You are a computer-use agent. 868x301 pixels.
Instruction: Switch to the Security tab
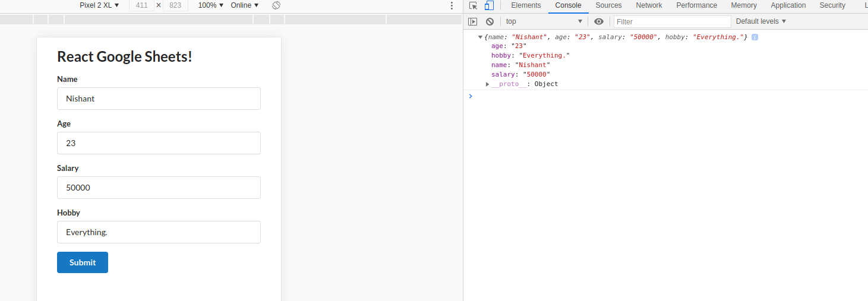coord(832,5)
